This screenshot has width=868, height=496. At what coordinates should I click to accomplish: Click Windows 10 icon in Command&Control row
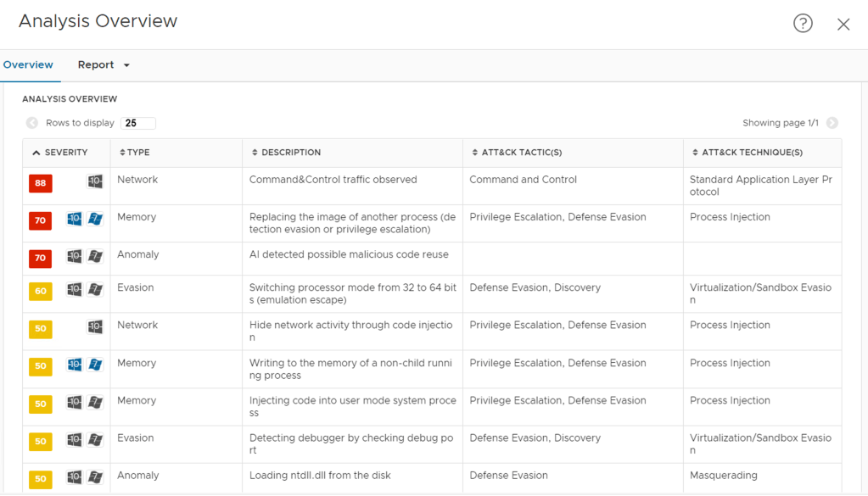click(95, 182)
